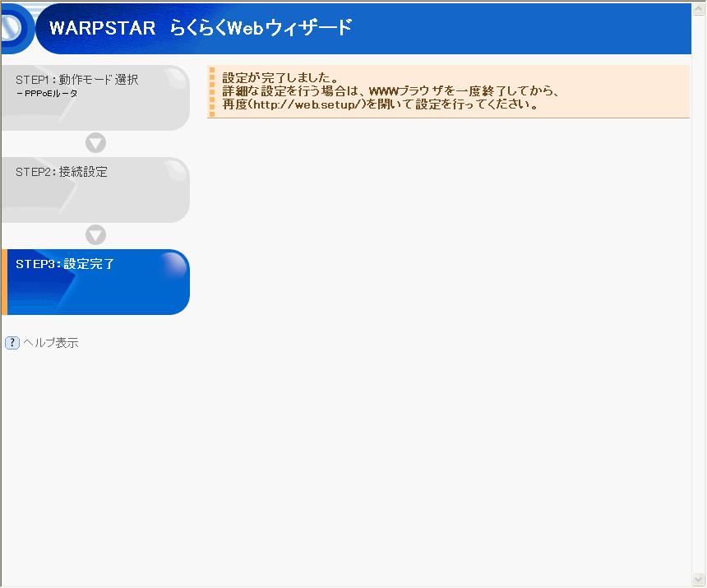Click the WARPSTAR らくらくWebウィザード title
The width and height of the screenshot is (707, 588).
click(x=201, y=28)
